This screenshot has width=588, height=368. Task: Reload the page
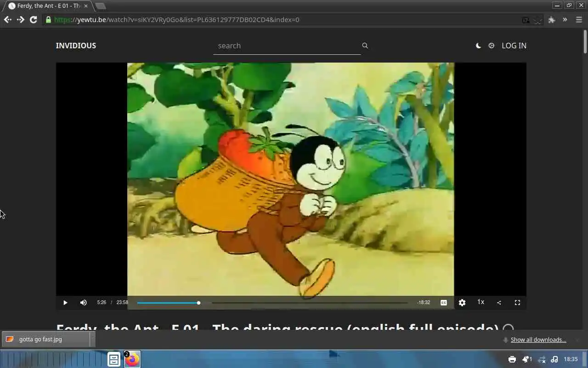point(33,19)
